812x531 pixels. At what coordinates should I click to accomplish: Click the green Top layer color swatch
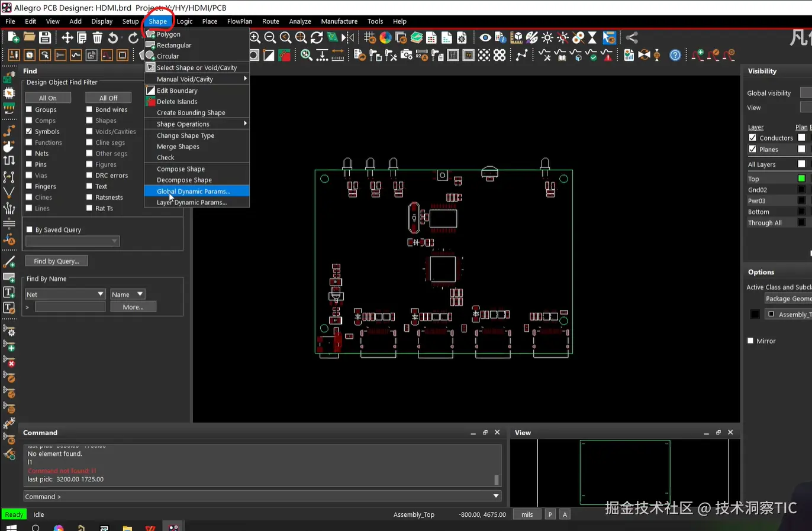[801, 179]
